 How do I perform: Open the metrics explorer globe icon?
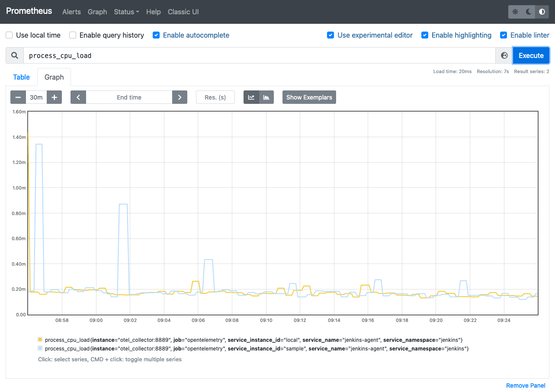(x=504, y=55)
